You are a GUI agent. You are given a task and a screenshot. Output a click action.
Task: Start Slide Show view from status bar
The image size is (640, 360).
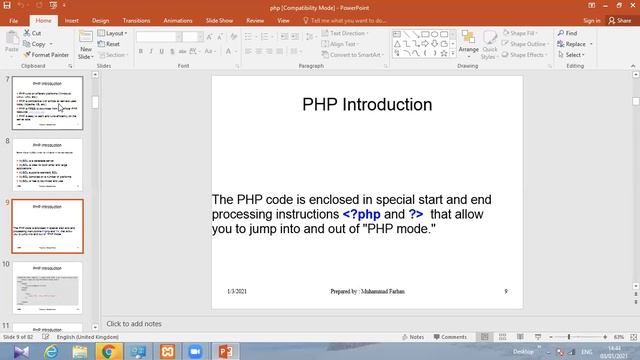538,337
